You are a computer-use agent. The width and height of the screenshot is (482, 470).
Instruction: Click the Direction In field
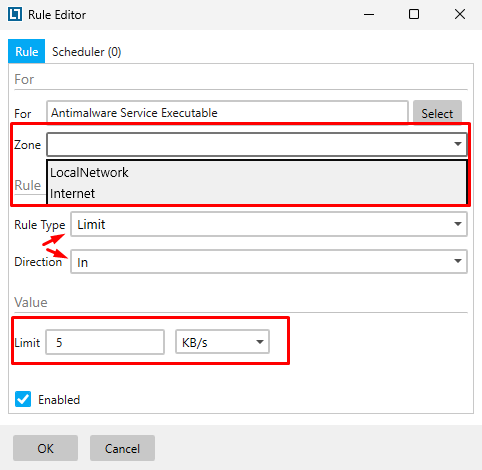pyautogui.click(x=269, y=262)
